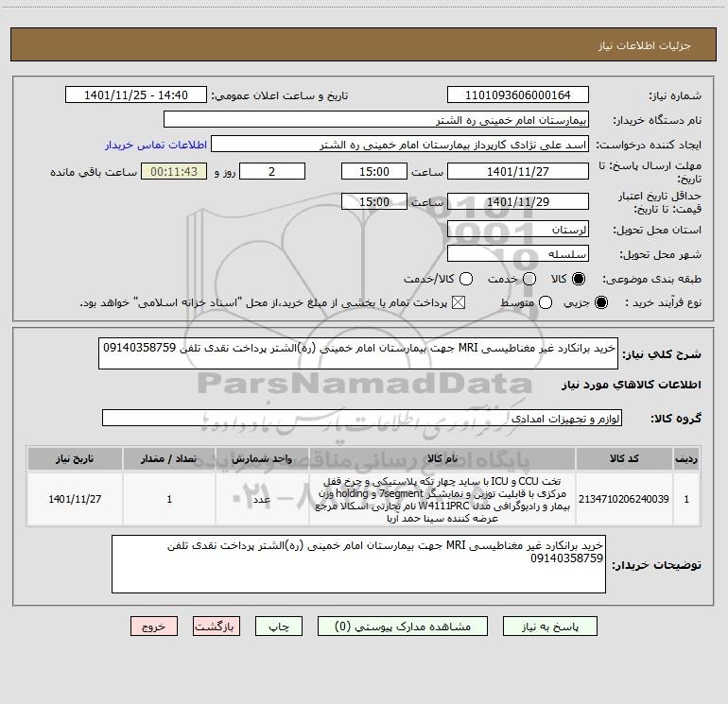The image size is (728, 704).
Task: Click the تعداد / مقدار column header
Action: click(169, 458)
